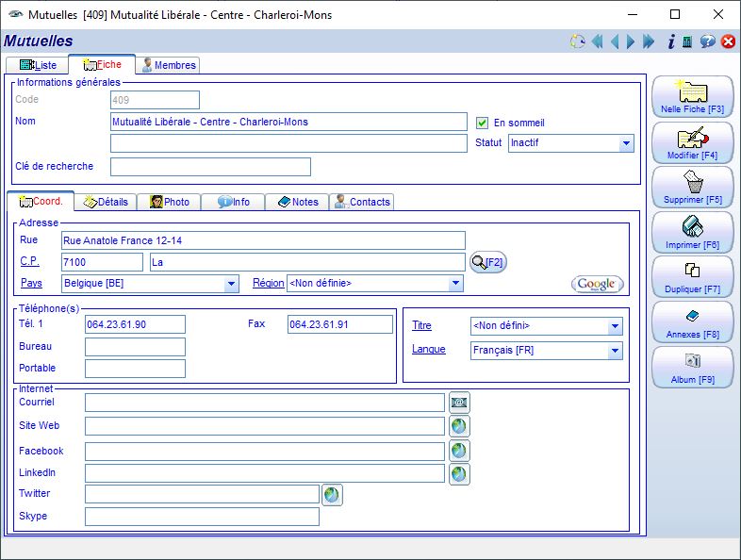
Task: Click the C.P. link label
Action: (30, 261)
